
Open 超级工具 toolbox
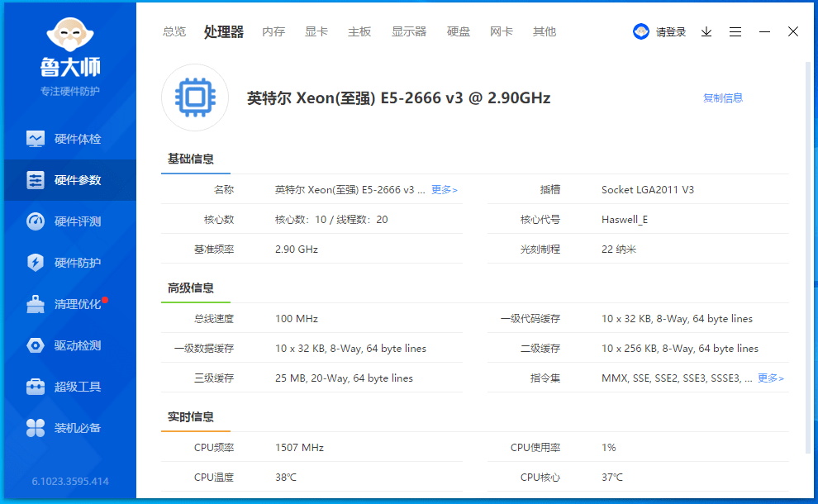coord(70,387)
